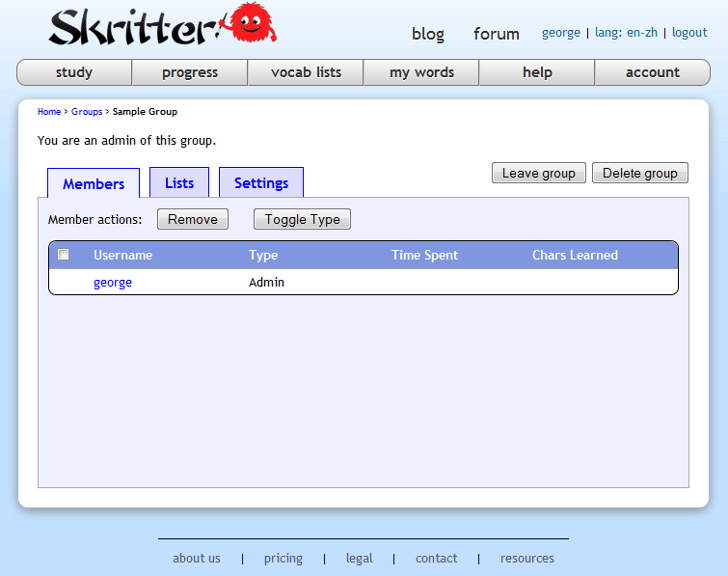Open the my words section

421,72
